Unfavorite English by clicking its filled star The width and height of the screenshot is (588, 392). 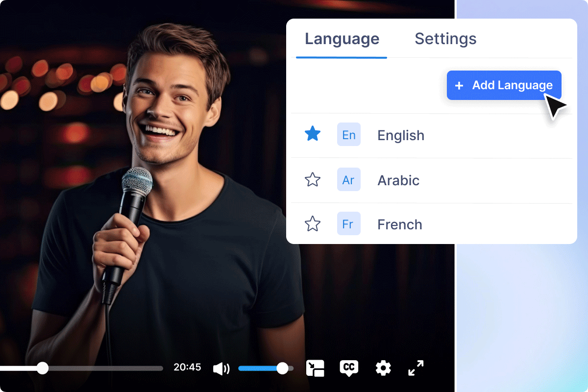coord(313,133)
